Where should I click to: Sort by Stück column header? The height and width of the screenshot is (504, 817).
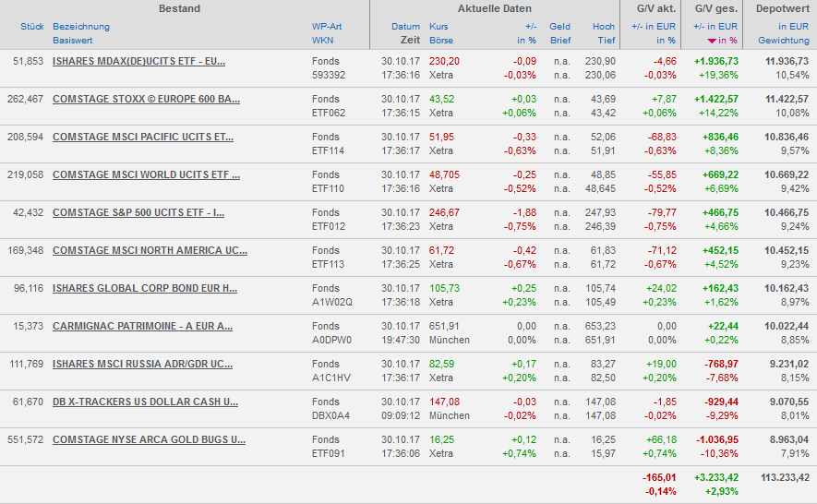tap(31, 27)
